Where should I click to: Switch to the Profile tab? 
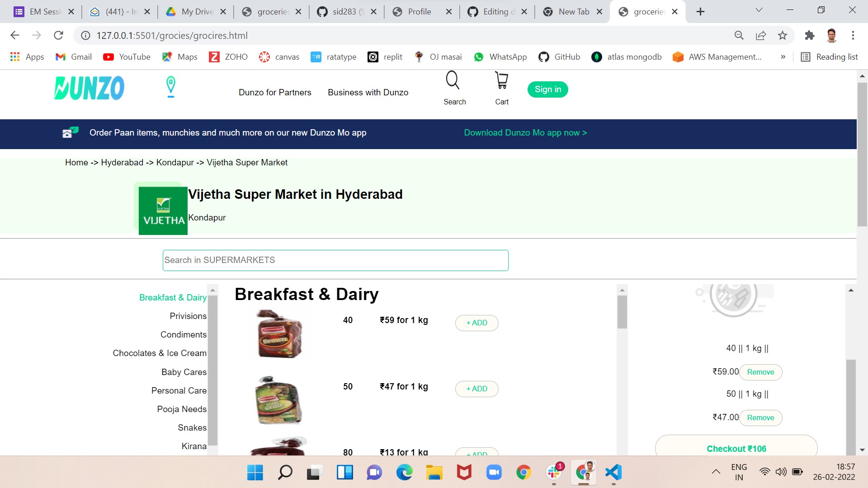[x=419, y=12]
